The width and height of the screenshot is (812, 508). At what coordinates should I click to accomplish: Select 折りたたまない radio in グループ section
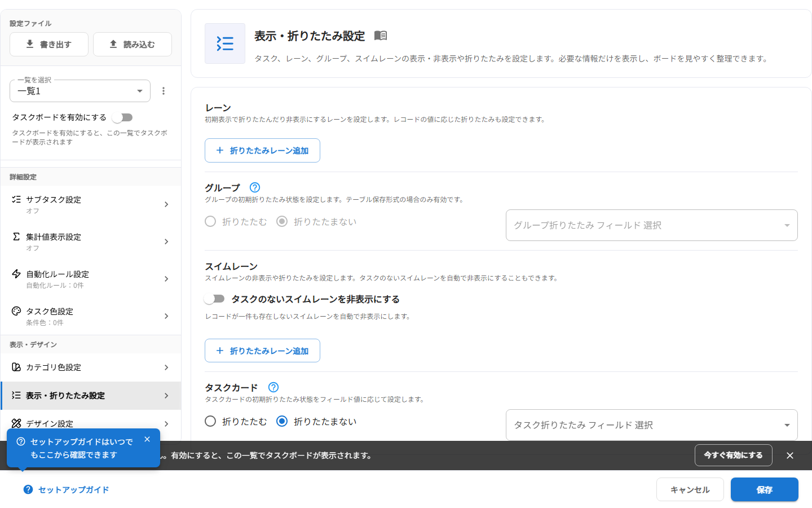[282, 221]
